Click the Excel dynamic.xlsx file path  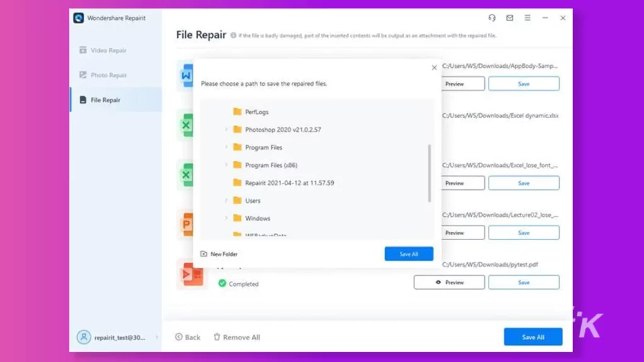[x=500, y=116]
